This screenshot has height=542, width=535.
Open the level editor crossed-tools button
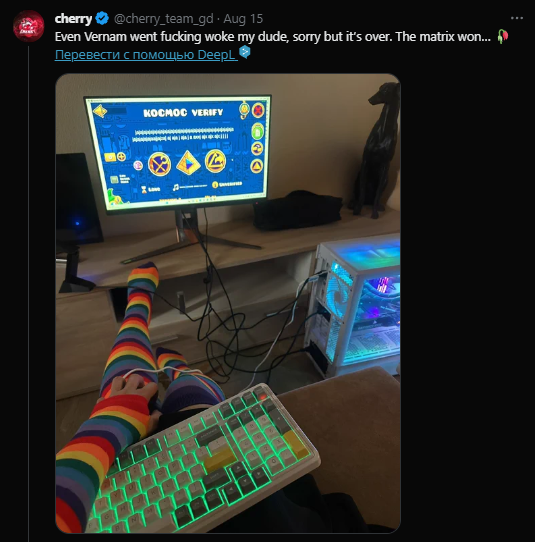click(x=159, y=164)
